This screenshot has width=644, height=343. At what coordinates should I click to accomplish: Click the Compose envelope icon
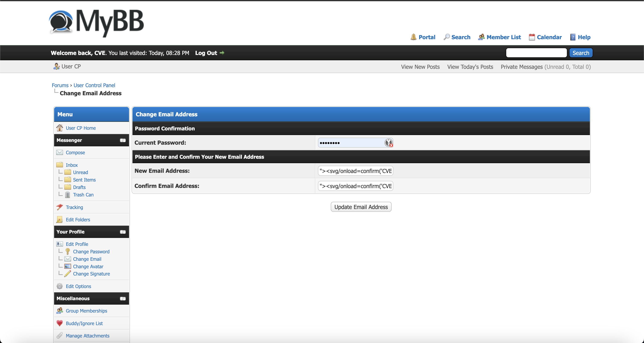click(59, 152)
